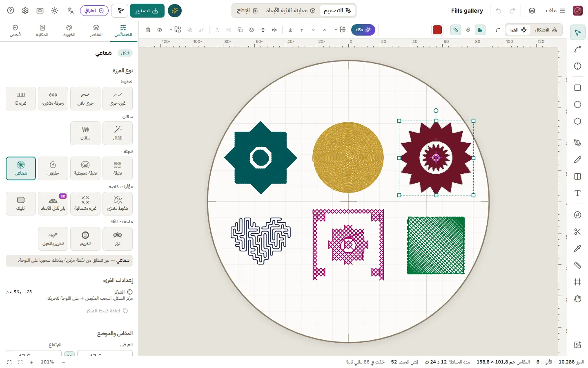Open the help question mark icon
The width and height of the screenshot is (588, 368).
pos(11,11)
